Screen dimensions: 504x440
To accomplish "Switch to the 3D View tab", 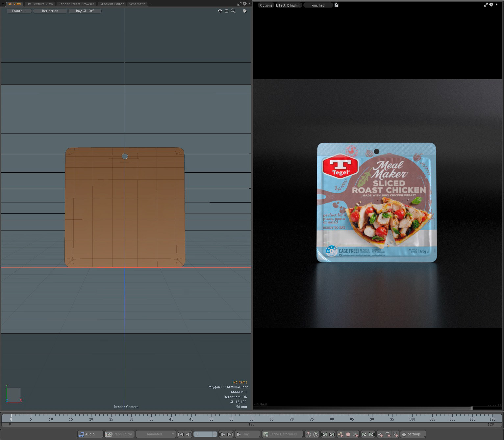I will tap(14, 4).
